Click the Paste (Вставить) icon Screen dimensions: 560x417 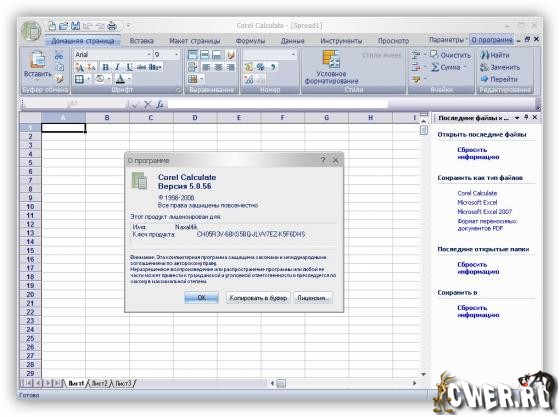(37, 59)
